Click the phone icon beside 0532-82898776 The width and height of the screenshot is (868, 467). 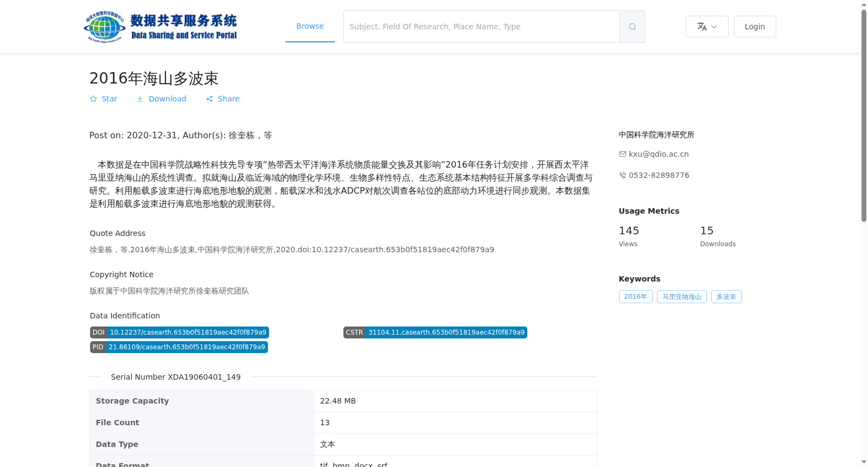623,175
